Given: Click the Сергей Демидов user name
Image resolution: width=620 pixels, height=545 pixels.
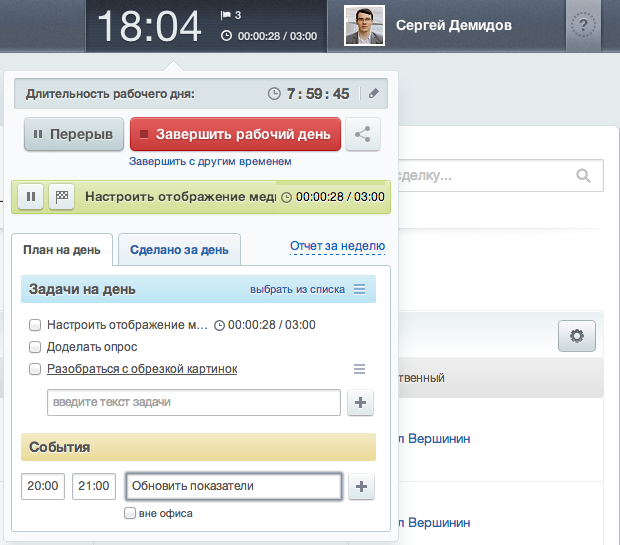Looking at the screenshot, I should (454, 25).
